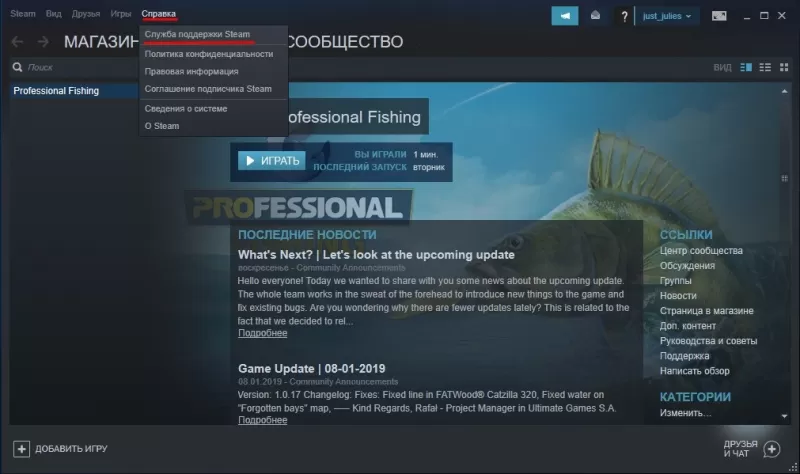Screen dimensions: 800x474
Task: Open Game Update 08-01-2019 headline
Action: pyautogui.click(x=312, y=368)
